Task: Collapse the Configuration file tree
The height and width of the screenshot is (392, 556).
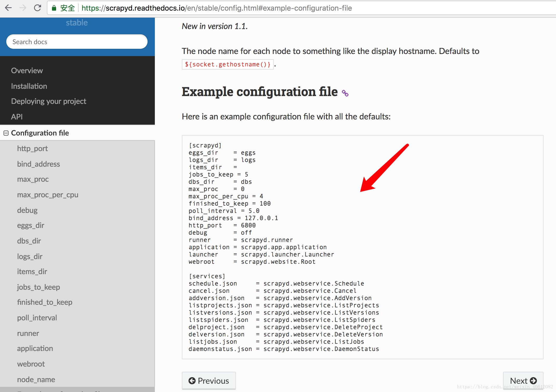Action: click(6, 133)
